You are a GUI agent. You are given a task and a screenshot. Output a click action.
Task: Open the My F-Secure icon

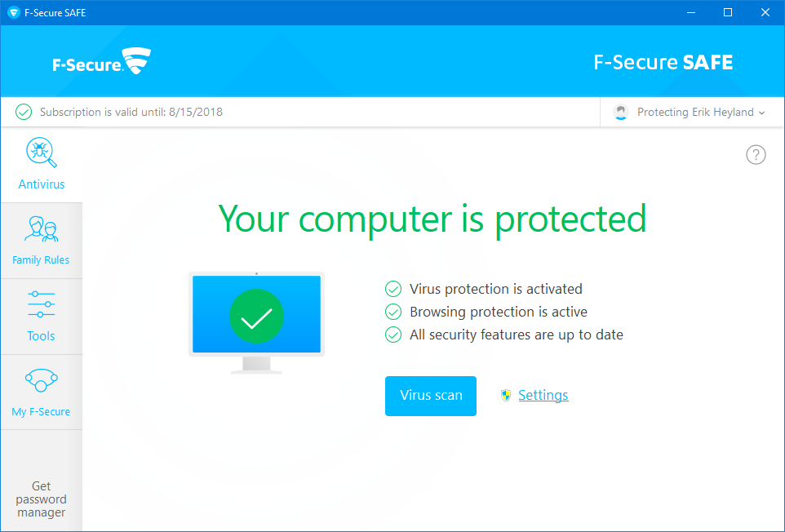(x=41, y=380)
